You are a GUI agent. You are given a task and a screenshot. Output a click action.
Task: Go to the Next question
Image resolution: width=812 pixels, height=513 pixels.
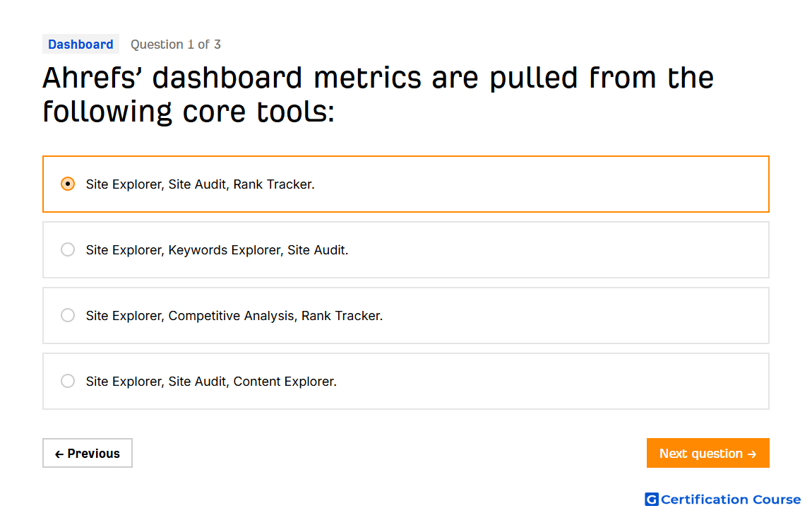coord(707,454)
